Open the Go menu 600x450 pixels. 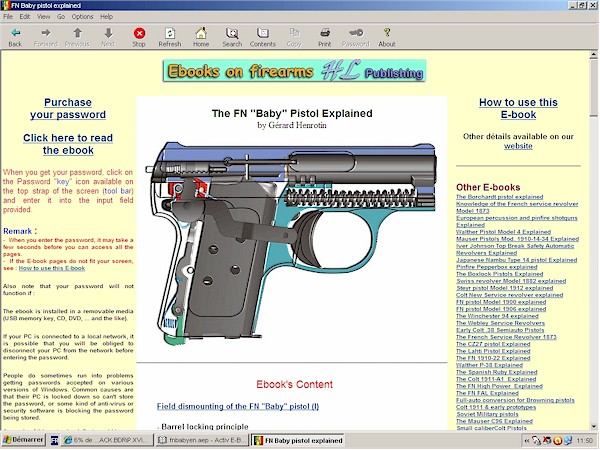click(x=61, y=16)
